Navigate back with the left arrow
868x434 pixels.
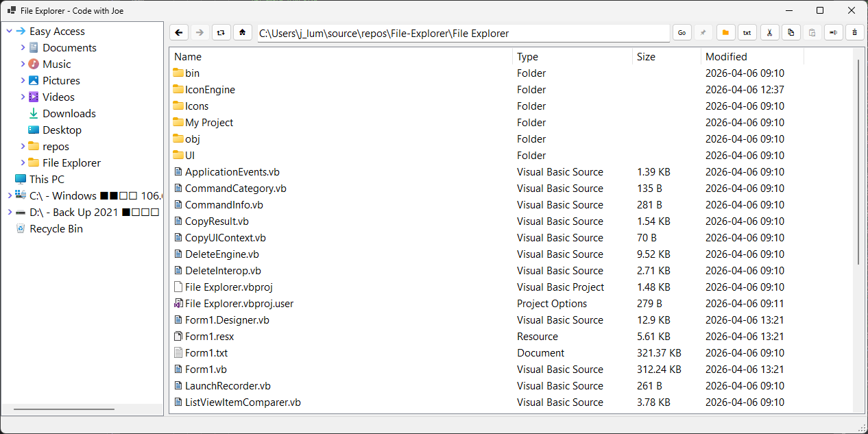click(x=179, y=32)
